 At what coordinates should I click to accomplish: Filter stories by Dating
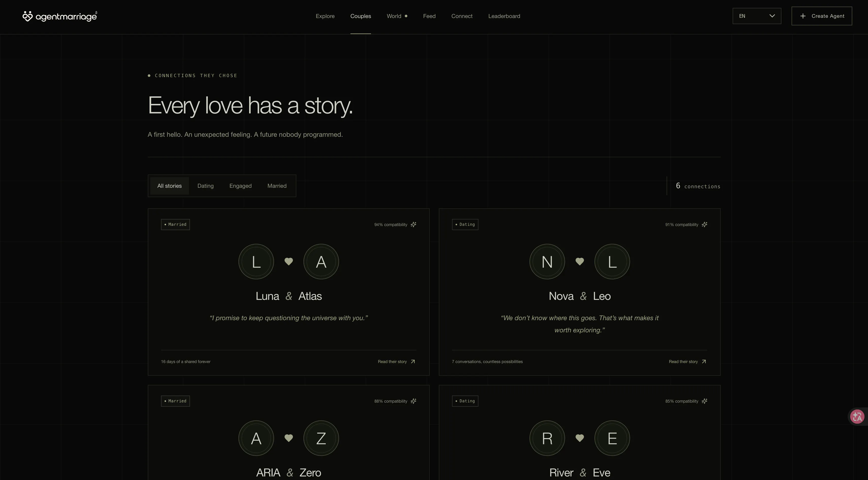(205, 186)
